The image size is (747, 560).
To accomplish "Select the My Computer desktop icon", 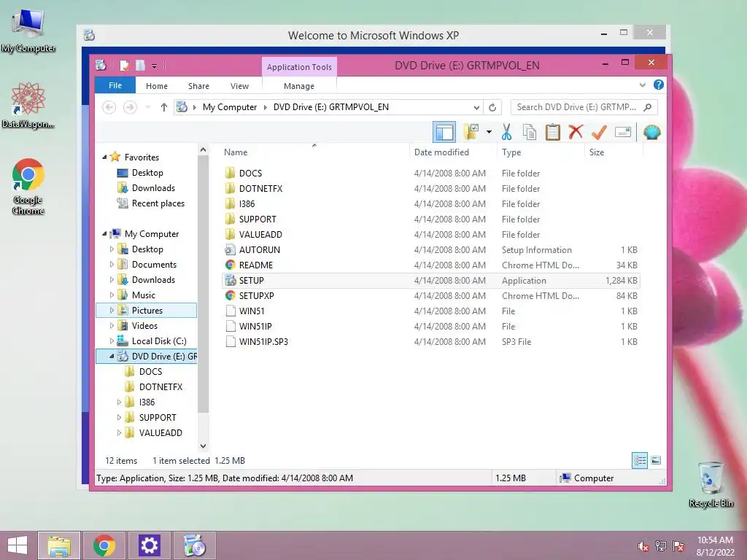I will [28, 32].
